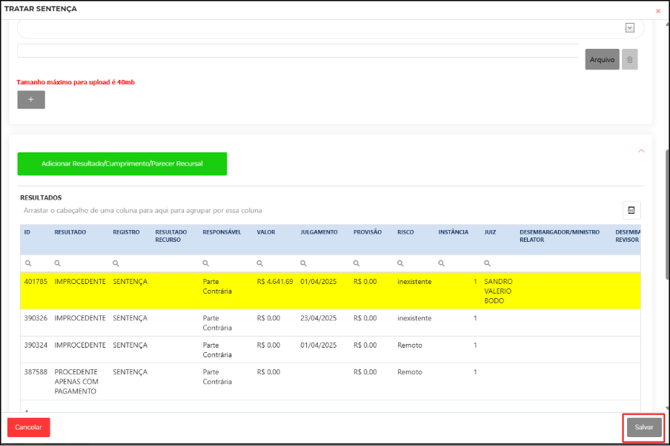Close the Tratar Sentença dialog
670x446 pixels.
coord(658,11)
